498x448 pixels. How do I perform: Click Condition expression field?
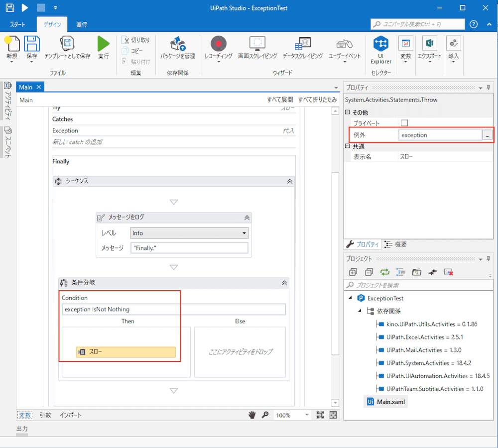pos(173,309)
